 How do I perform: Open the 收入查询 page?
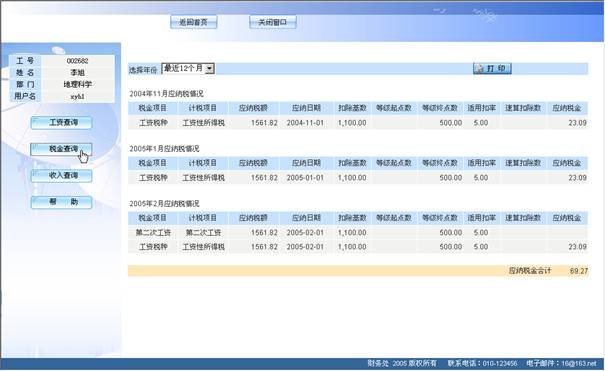coord(61,175)
